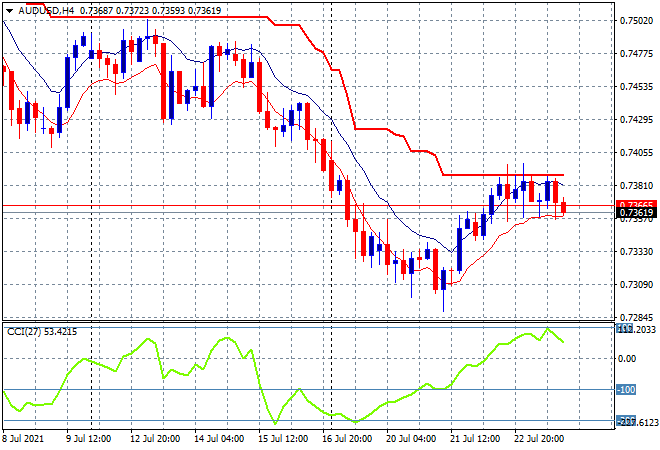Pick the 20 Jul 04:00 time label
The image size is (660, 450).
pyautogui.click(x=411, y=439)
